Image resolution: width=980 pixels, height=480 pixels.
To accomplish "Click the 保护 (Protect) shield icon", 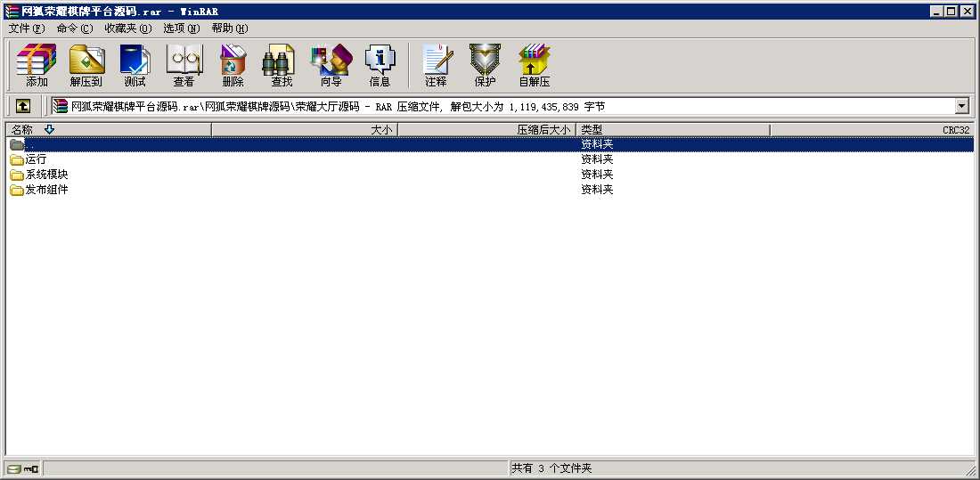I will click(x=485, y=65).
